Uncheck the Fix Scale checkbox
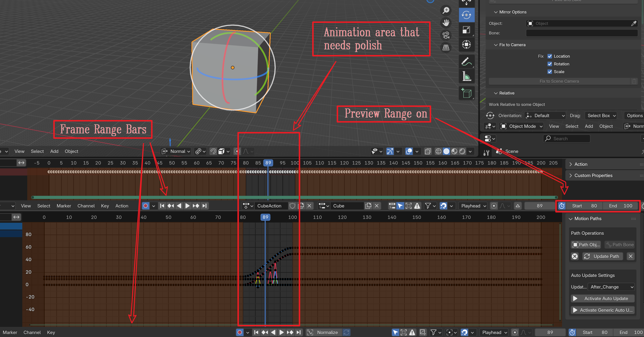The image size is (644, 337). pos(550,72)
